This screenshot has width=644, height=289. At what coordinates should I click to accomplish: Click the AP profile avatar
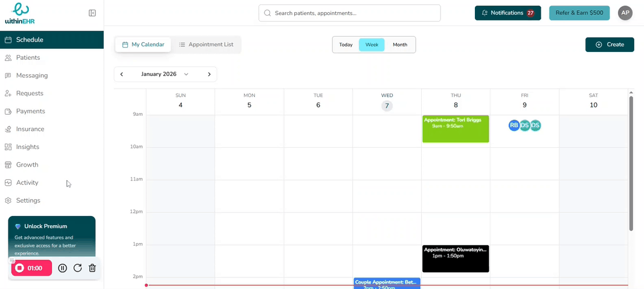point(625,13)
